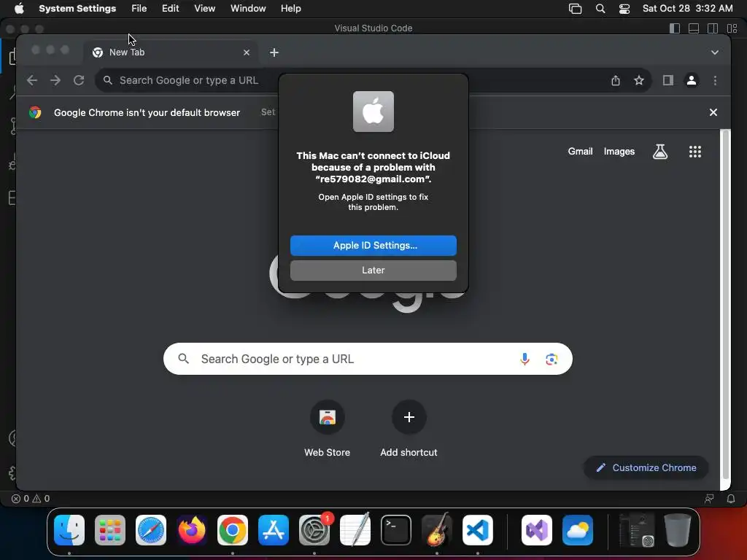Open the View menu
This screenshot has height=560, width=747.
point(204,9)
